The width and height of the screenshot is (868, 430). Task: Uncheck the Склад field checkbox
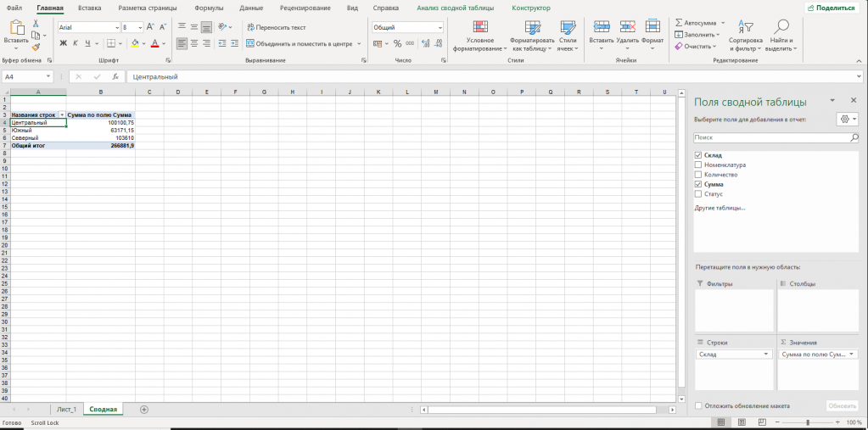pyautogui.click(x=698, y=155)
